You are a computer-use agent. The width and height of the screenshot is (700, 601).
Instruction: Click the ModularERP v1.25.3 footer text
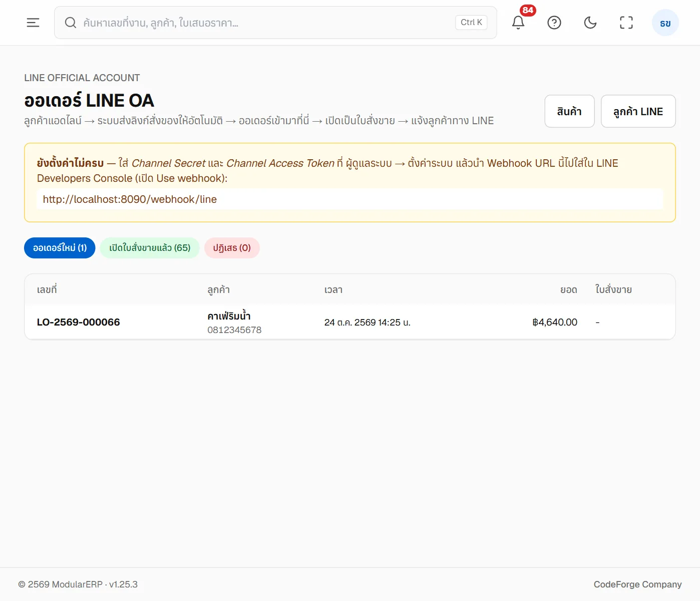pos(78,584)
